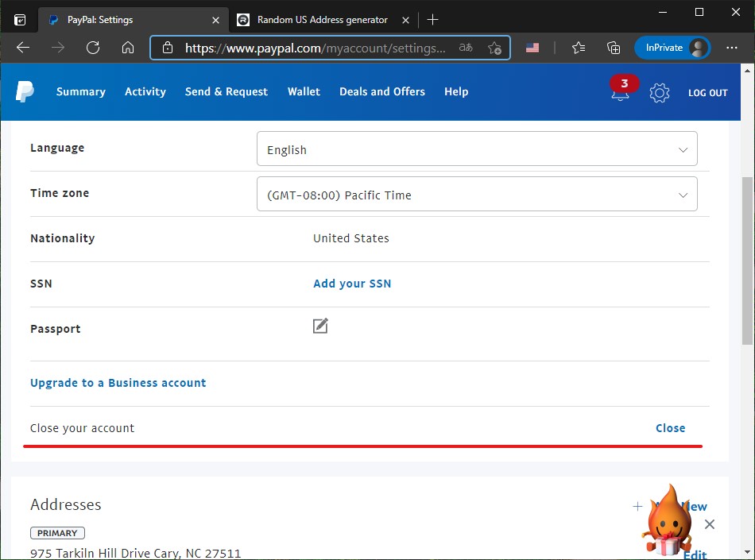This screenshot has height=560, width=755.
Task: Click the LOG OUT button
Action: (x=707, y=93)
